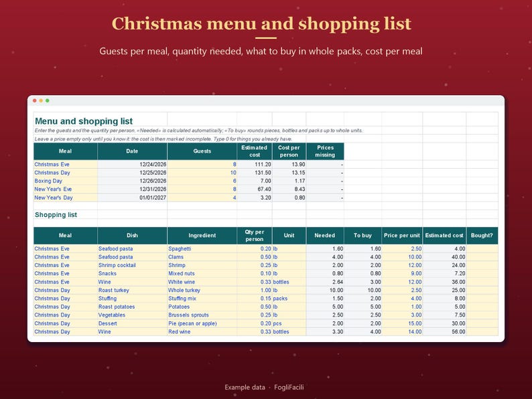Click the Bought? cell in the Red wine row
Image resolution: width=532 pixels, height=399 pixels.
pyautogui.click(x=482, y=331)
